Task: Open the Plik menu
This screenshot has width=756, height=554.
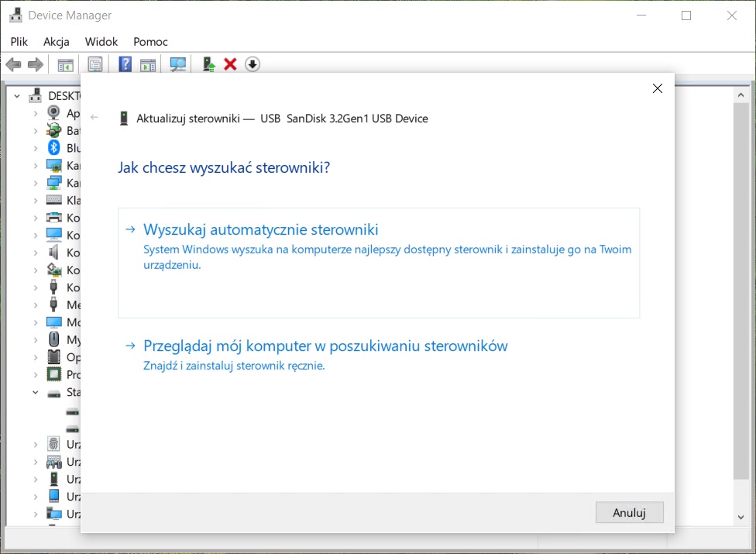Action: click(x=19, y=42)
